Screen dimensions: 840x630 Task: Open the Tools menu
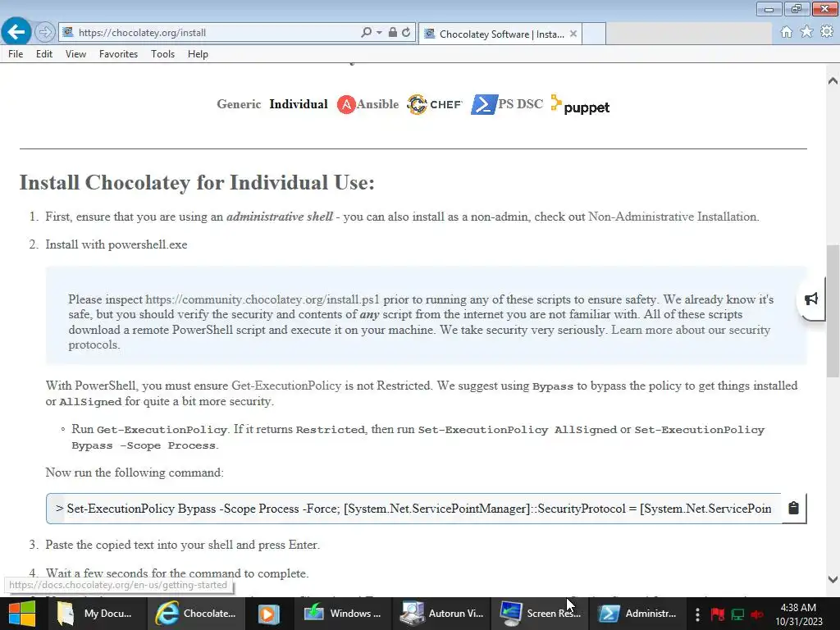163,54
